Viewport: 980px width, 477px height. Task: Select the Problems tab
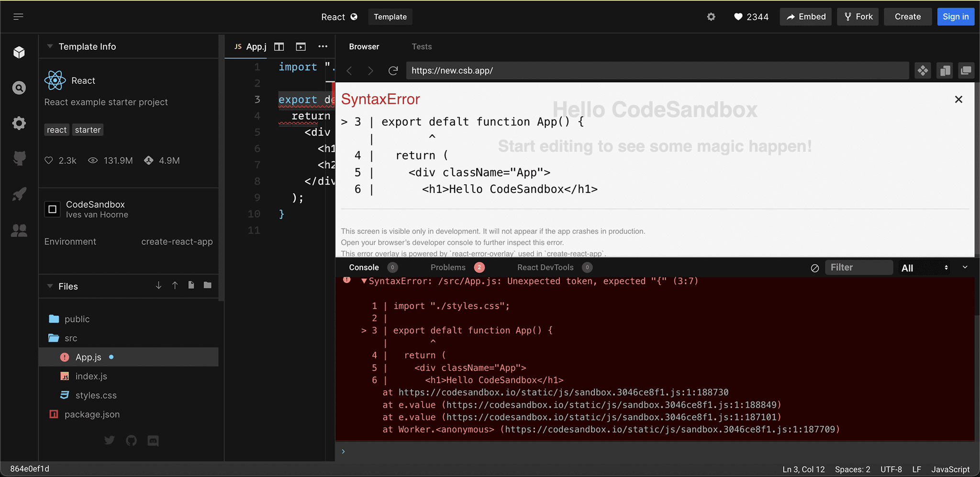(x=448, y=267)
